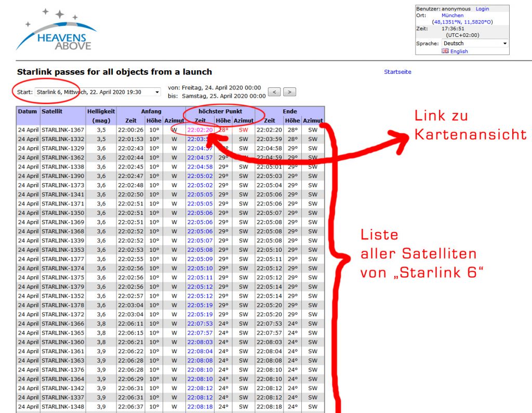Open highest point time 22:08:04 for STARLINK-1361
Screen dimensions: 532x413
click(200, 351)
